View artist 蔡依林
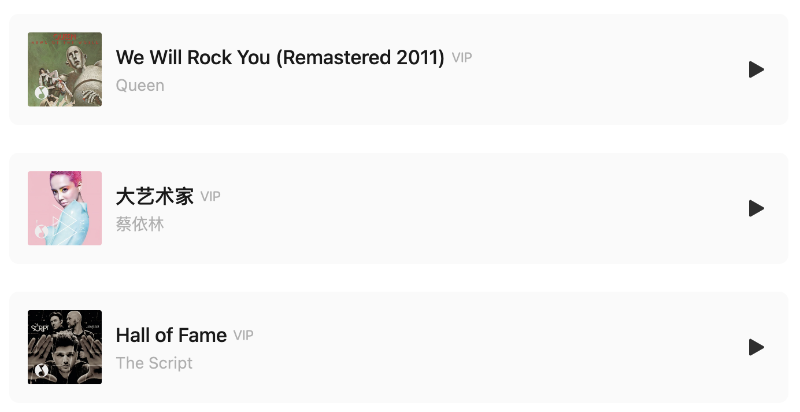This screenshot has height=412, width=800. [x=140, y=224]
